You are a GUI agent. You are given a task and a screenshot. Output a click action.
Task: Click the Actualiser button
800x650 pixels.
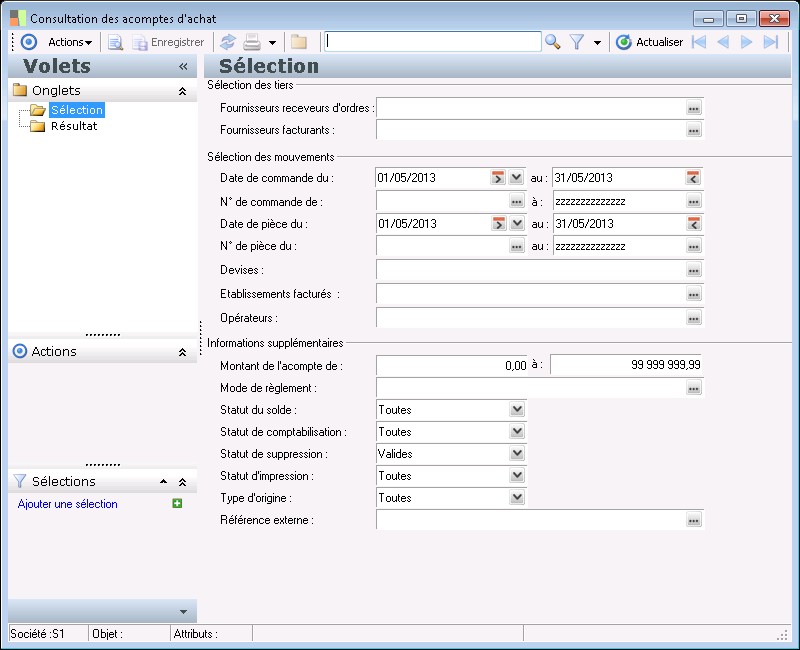649,42
